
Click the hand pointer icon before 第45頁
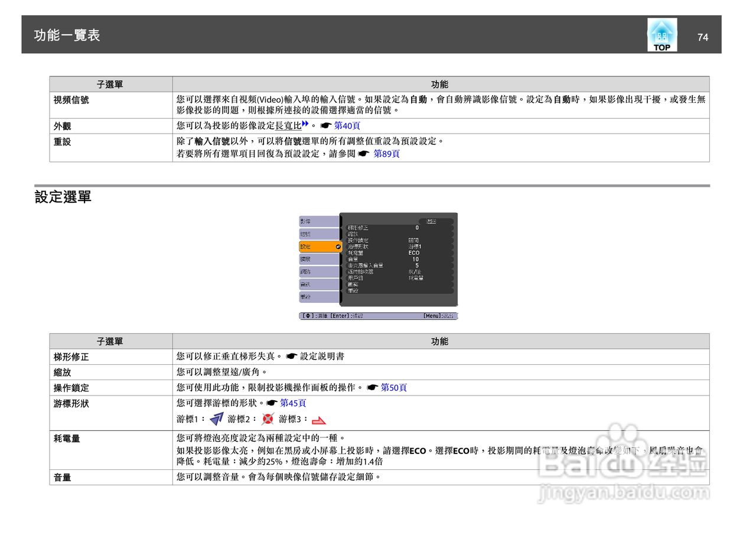tap(272, 403)
